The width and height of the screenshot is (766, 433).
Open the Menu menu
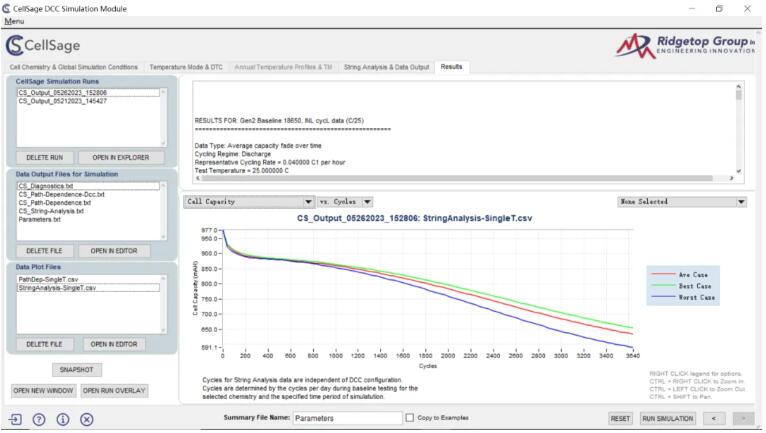(14, 22)
